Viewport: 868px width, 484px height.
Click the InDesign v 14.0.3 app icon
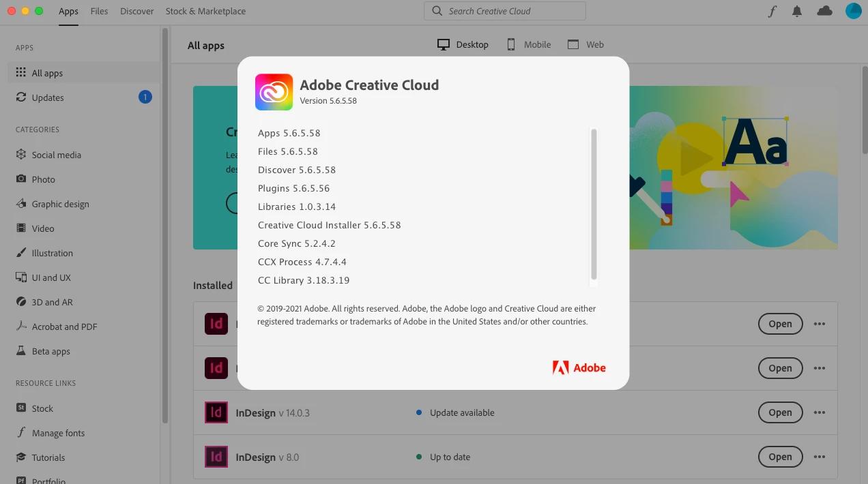[x=216, y=412]
